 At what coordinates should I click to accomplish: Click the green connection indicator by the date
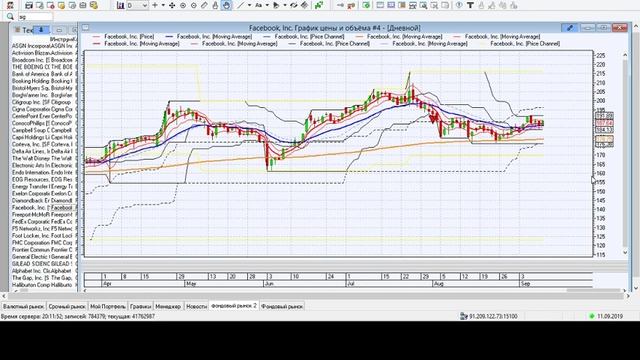tap(592, 316)
